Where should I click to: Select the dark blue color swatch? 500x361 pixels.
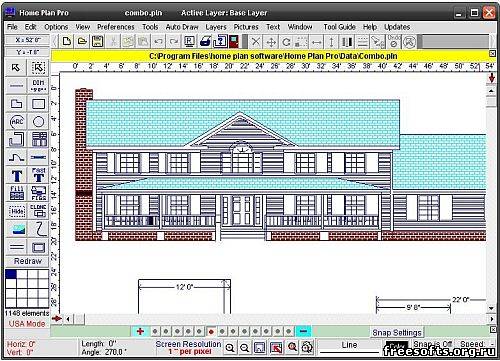pyautogui.click(x=11, y=274)
